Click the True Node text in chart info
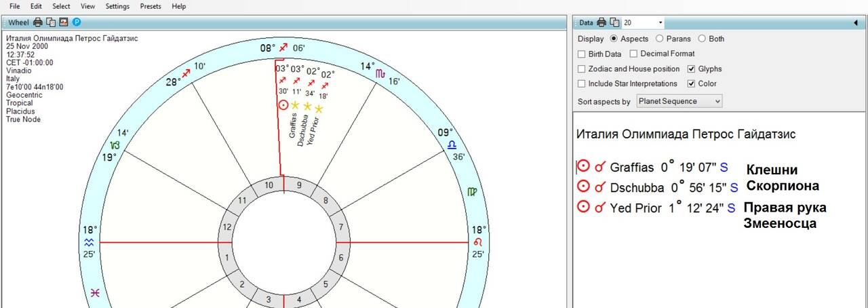The height and width of the screenshot is (308, 868). tap(23, 119)
